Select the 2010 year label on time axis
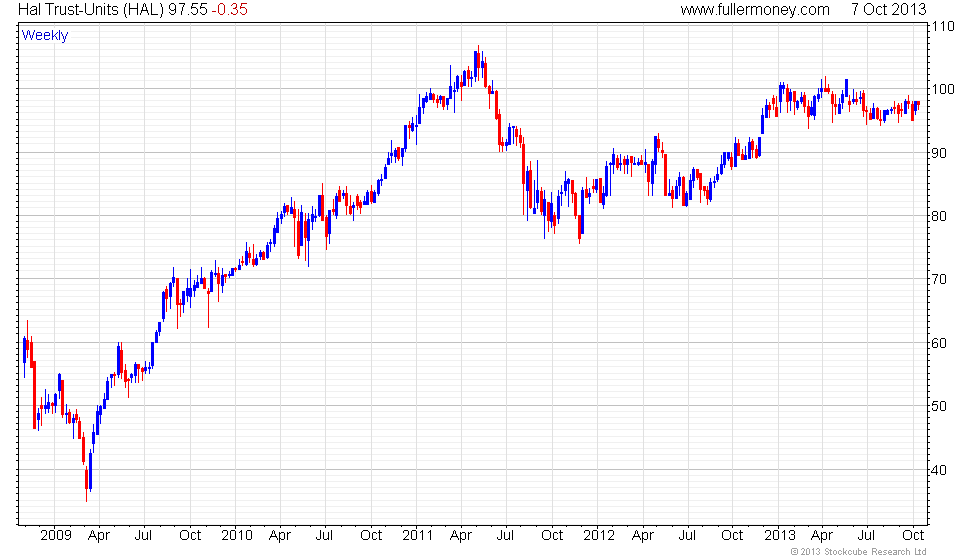The width and height of the screenshot is (980, 560). pyautogui.click(x=237, y=536)
